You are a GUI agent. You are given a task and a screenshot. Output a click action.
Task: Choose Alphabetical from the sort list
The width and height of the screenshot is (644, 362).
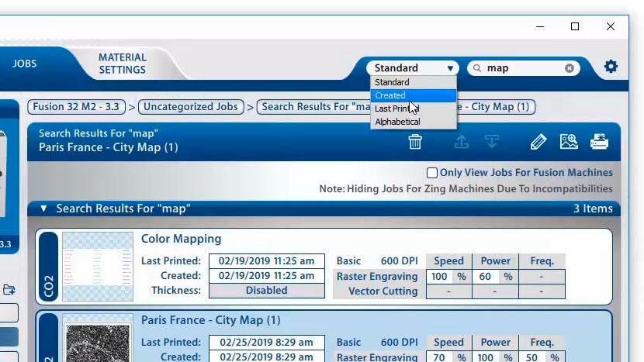(397, 122)
